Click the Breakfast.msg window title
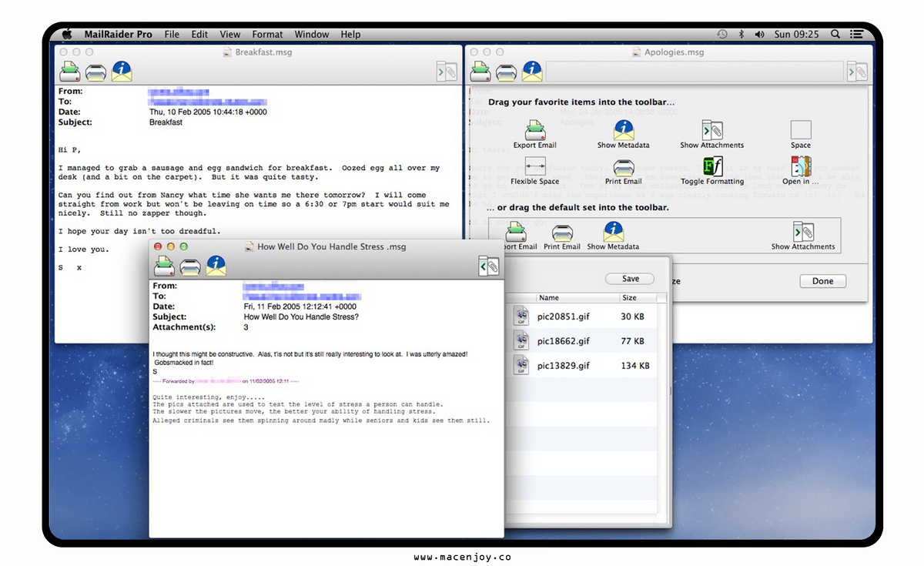Image resolution: width=924 pixels, height=566 pixels. point(263,52)
